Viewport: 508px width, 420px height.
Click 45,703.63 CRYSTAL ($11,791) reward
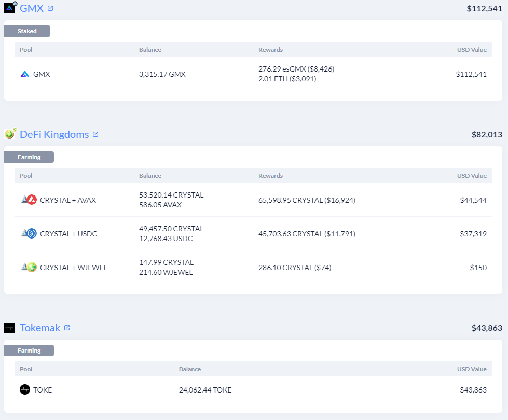click(307, 234)
